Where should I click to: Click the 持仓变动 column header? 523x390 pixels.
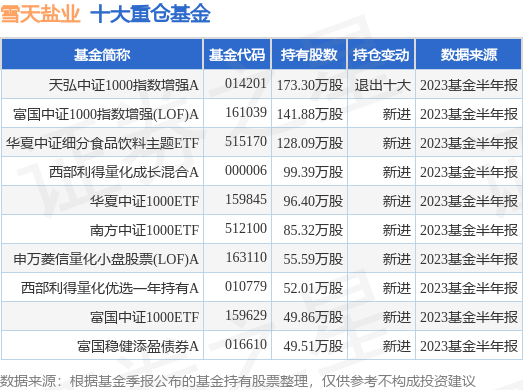click(381, 54)
